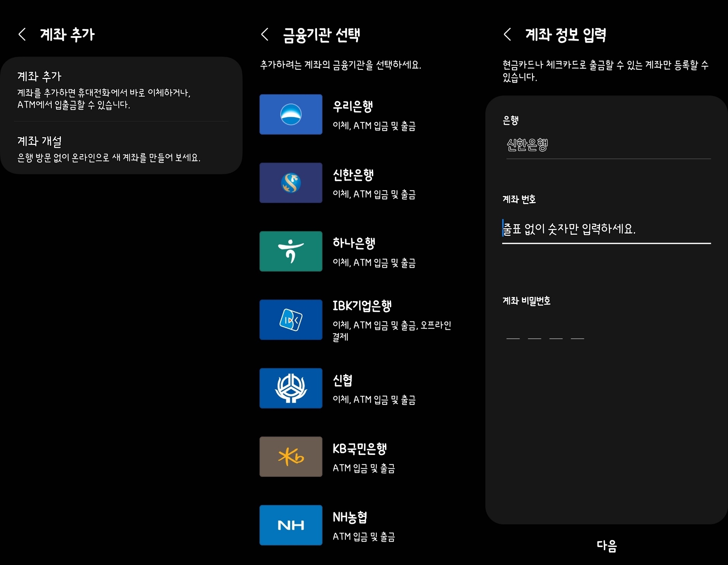Tap the 우리은행 logo icon
The width and height of the screenshot is (728, 565).
pos(291,114)
